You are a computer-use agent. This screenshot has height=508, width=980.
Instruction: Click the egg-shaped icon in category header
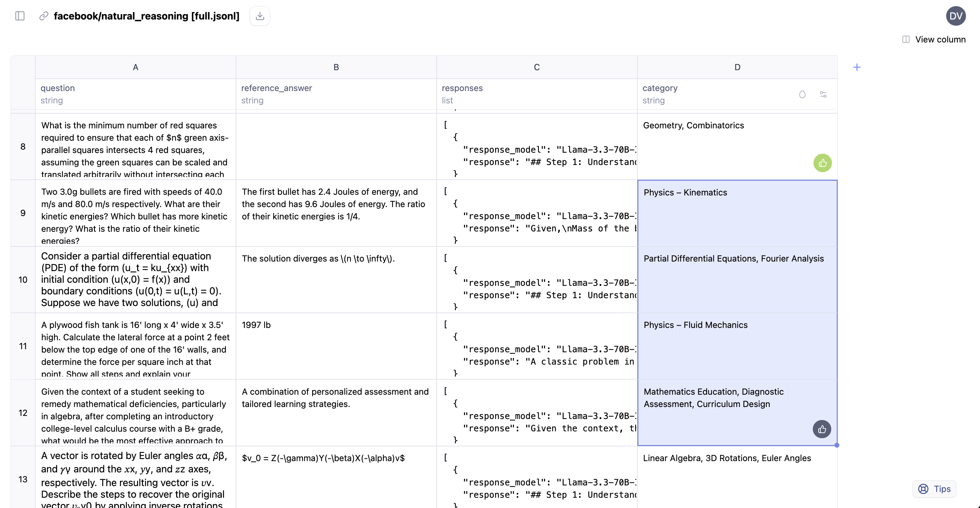[802, 94]
